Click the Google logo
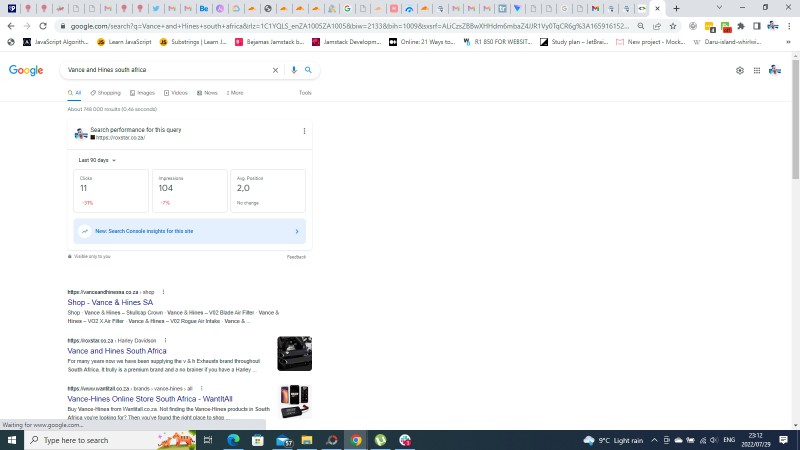The image size is (800, 450). coord(26,70)
